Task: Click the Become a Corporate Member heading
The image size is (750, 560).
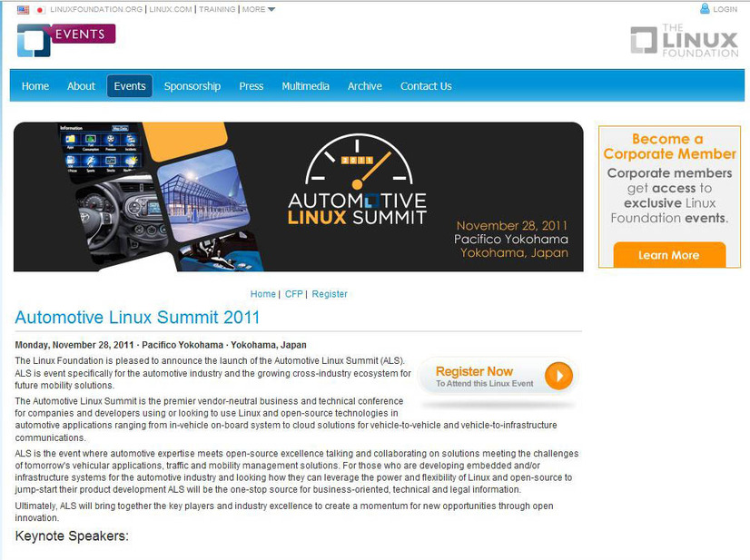Action: (x=669, y=146)
